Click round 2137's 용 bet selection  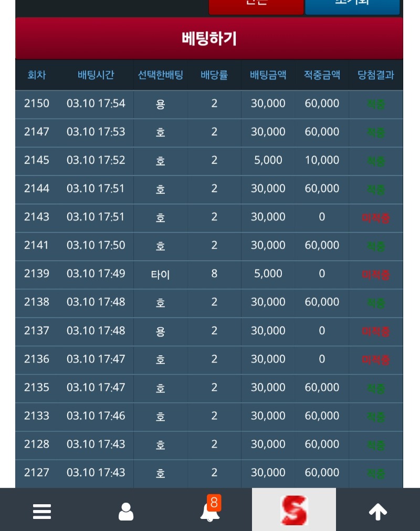[161, 331]
